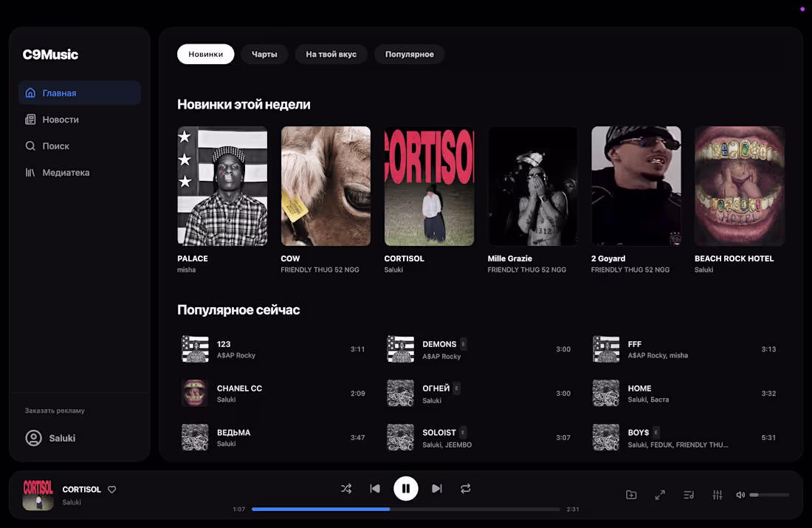Open Медиатека in the sidebar

[x=79, y=172]
